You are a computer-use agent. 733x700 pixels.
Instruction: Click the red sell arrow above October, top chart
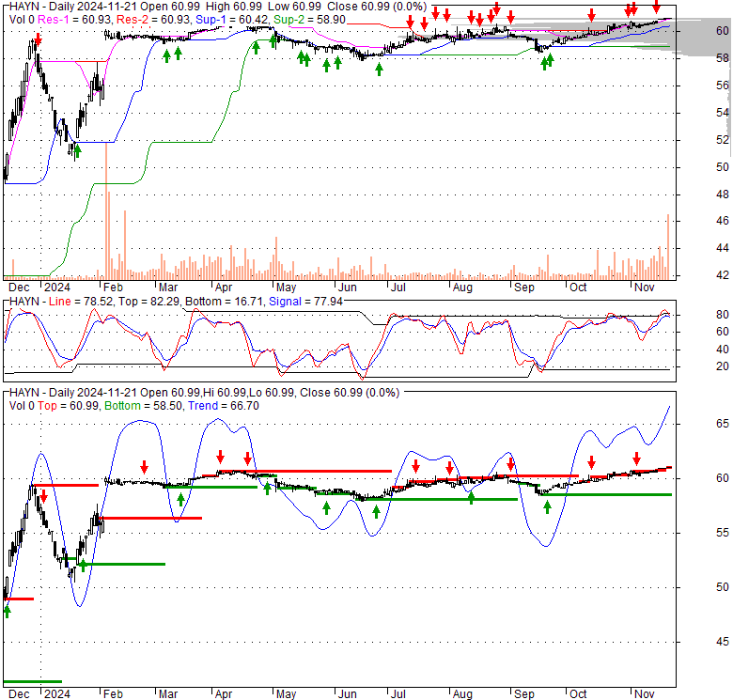[x=591, y=15]
